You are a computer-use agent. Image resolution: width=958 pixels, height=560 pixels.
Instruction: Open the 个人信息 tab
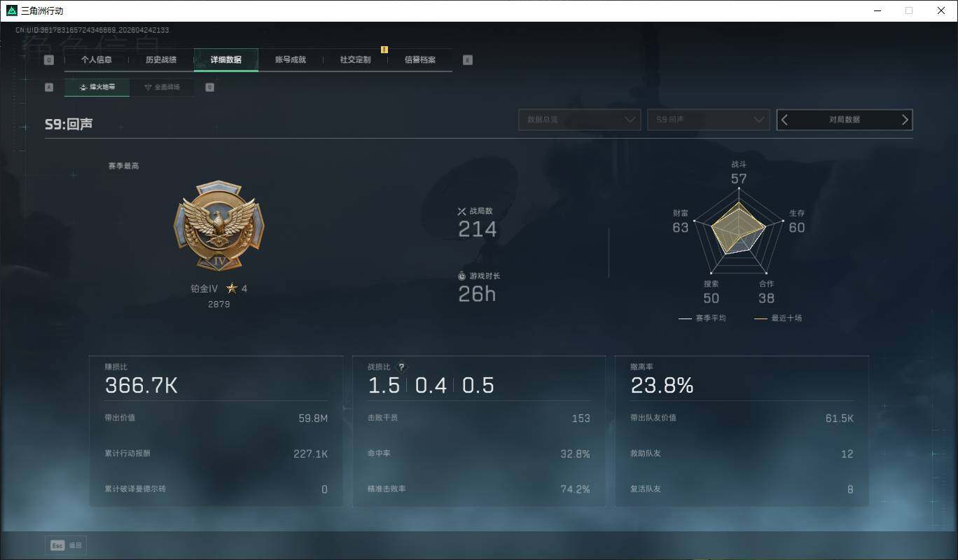[x=96, y=59]
